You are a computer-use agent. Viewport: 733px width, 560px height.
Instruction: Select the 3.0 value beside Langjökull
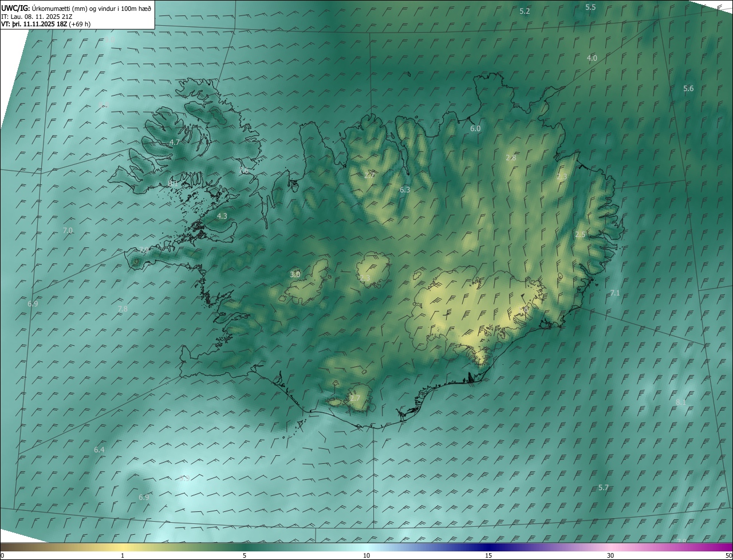[295, 275]
